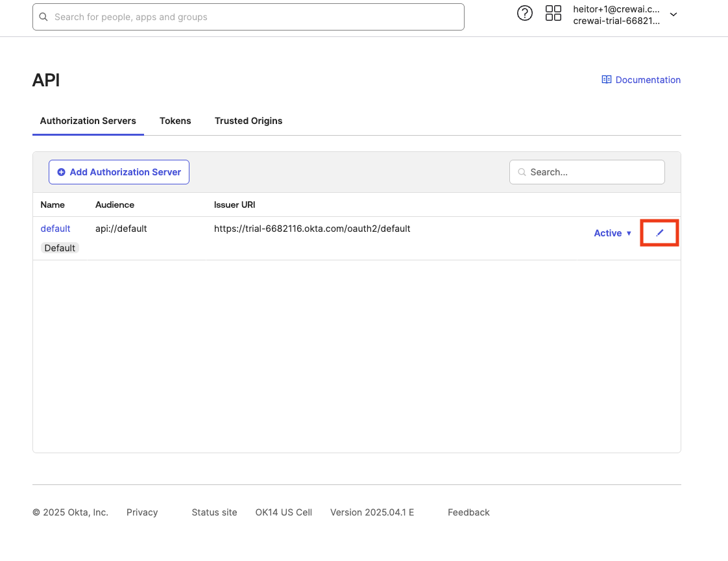
Task: Open the Active status dropdown
Action: point(612,232)
